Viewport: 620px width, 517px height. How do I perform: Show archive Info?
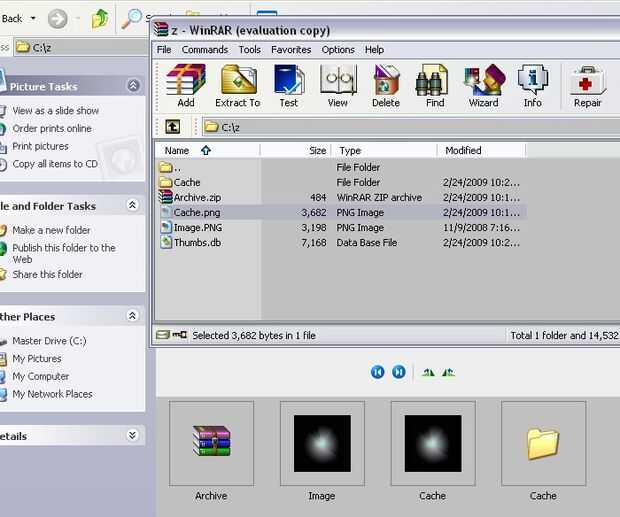tap(532, 86)
